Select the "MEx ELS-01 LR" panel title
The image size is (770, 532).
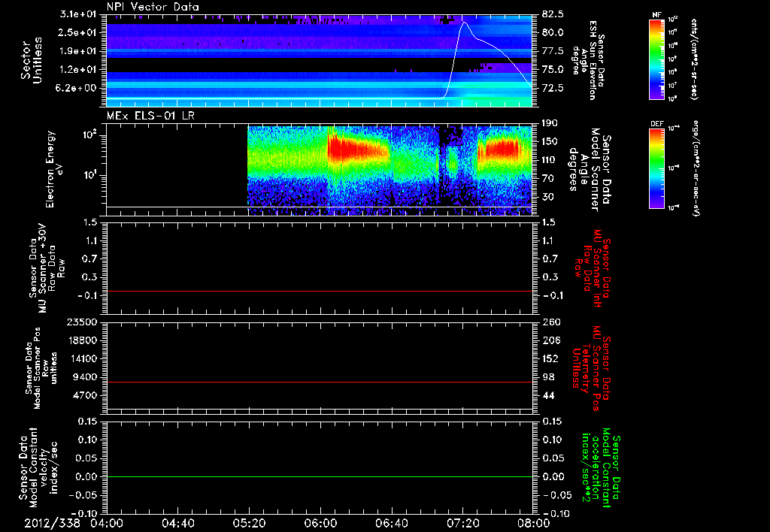tap(150, 116)
